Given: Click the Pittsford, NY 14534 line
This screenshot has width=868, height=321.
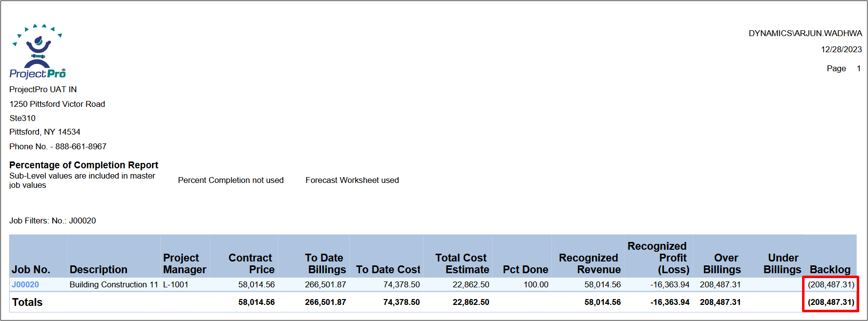Looking at the screenshot, I should 45,132.
